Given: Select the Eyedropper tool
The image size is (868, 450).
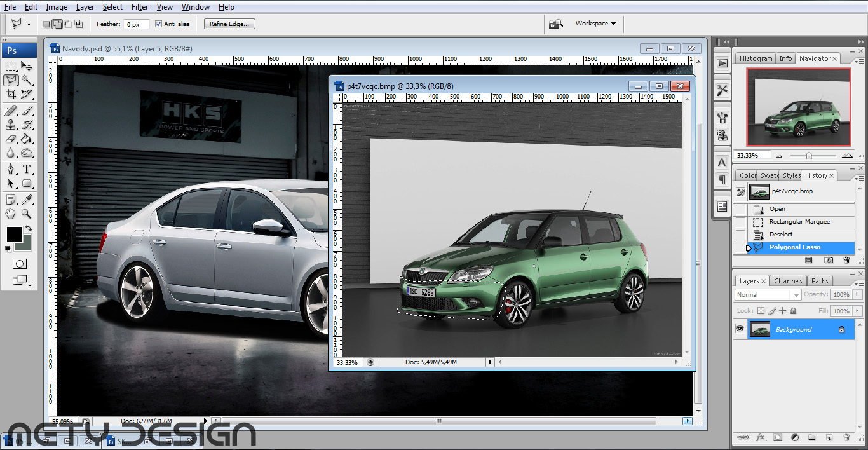Looking at the screenshot, I should coord(27,200).
